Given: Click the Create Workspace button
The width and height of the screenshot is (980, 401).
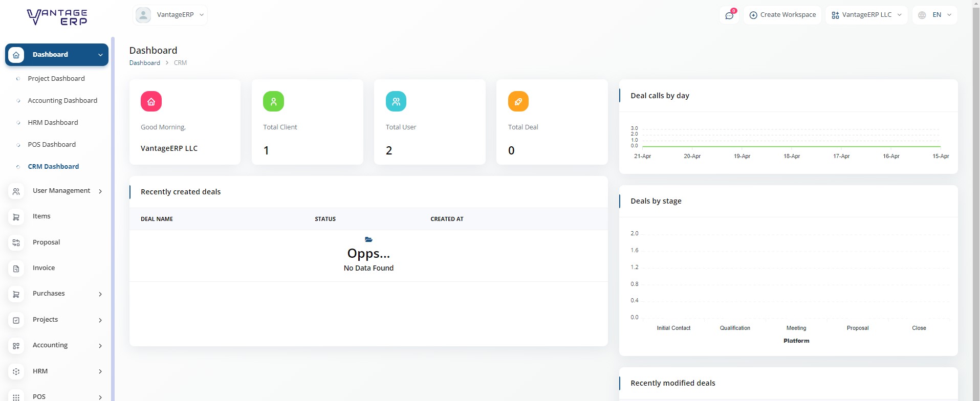Looking at the screenshot, I should tap(782, 15).
